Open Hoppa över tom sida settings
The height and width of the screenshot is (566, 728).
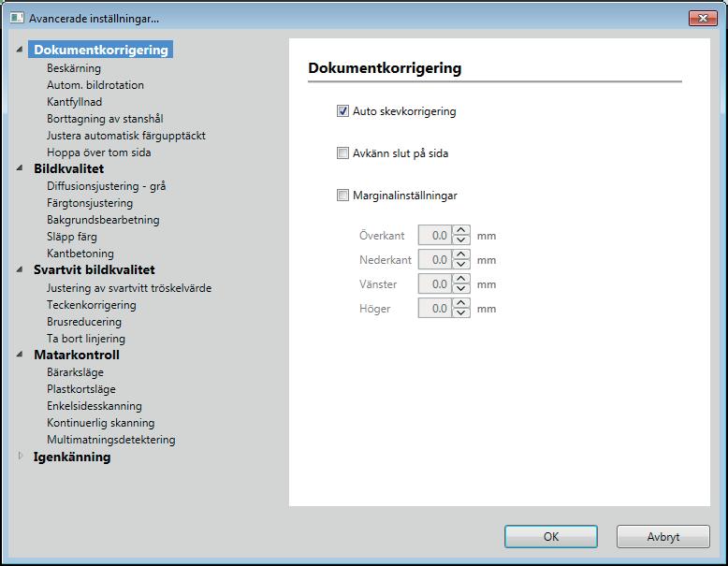(x=99, y=152)
